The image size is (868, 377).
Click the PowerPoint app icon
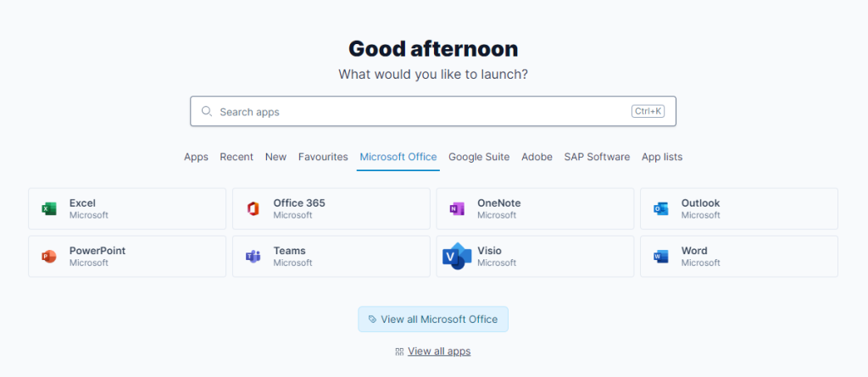click(x=49, y=257)
